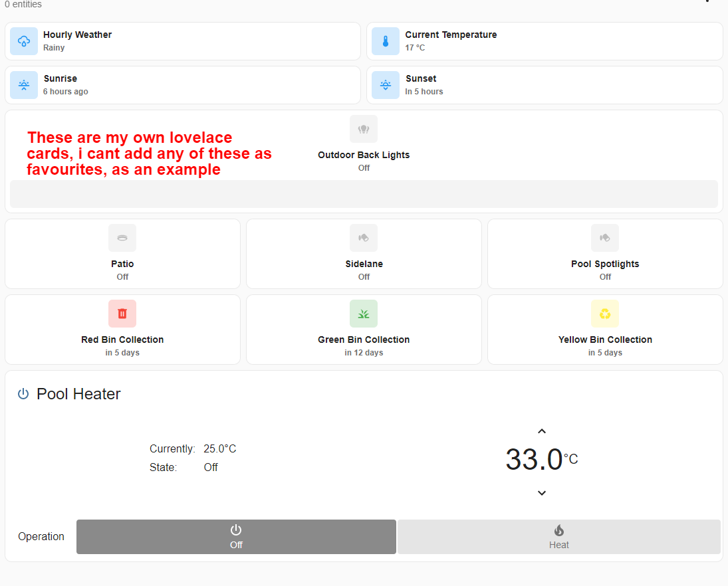Toggle the Patio light icon
Screen dimensions: 728x586
pyautogui.click(x=122, y=238)
